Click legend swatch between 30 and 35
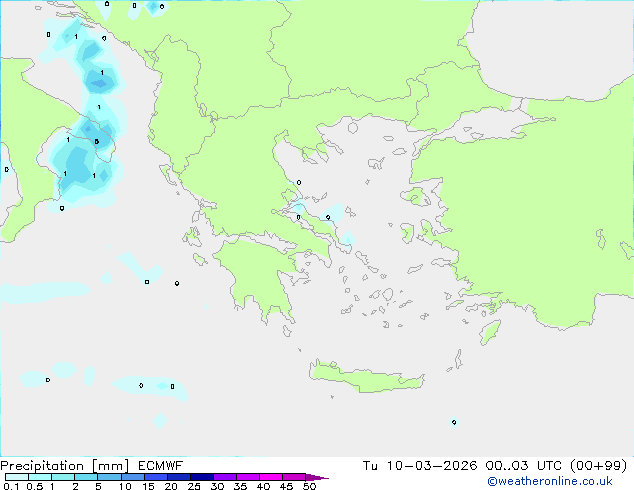Viewport: 634px width, 490px height. 224,477
